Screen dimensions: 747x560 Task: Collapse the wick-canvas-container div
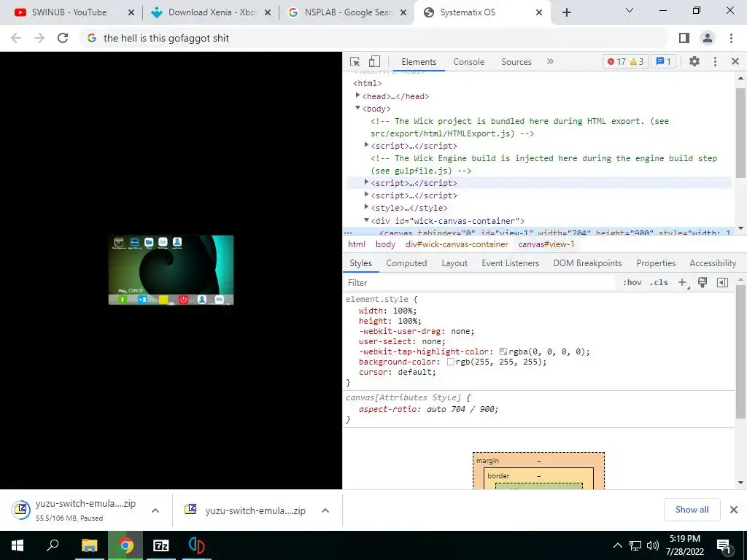pyautogui.click(x=366, y=220)
